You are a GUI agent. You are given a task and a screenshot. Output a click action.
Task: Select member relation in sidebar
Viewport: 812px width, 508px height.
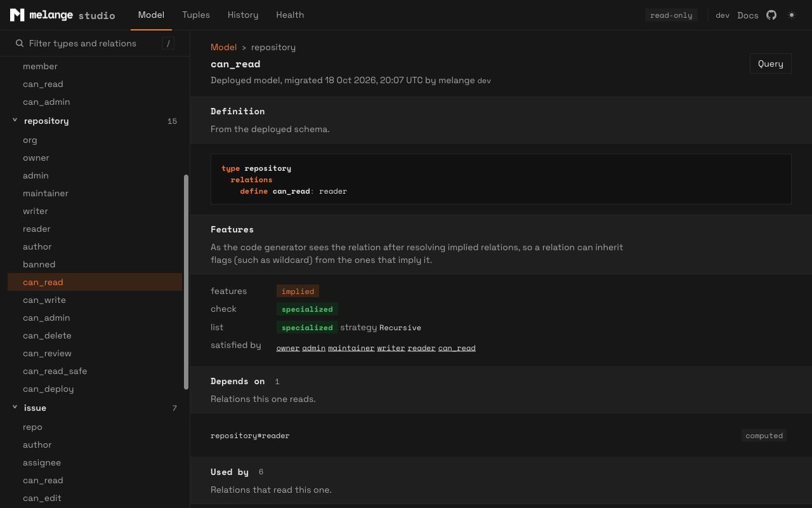[x=95, y=66]
